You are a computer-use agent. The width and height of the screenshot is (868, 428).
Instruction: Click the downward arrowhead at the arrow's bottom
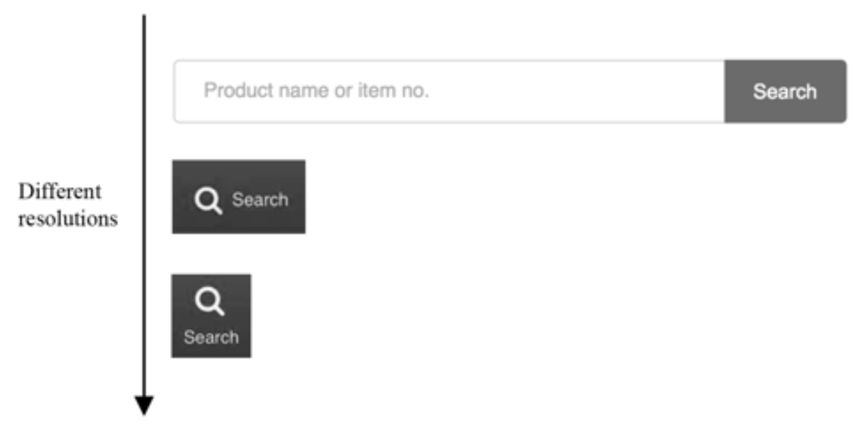click(144, 405)
